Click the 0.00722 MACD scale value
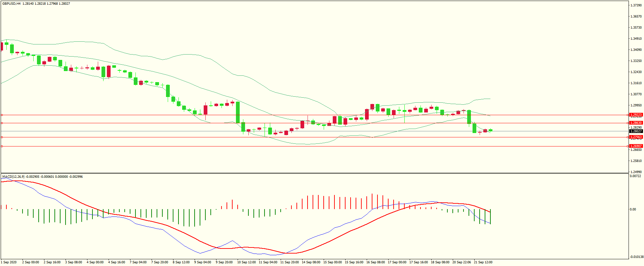The width and height of the screenshot is (644, 266). (x=635, y=176)
